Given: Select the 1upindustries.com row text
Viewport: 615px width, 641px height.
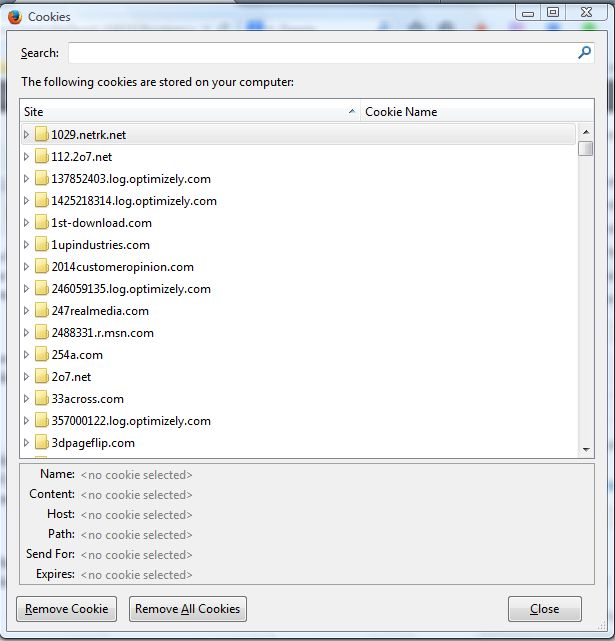Looking at the screenshot, I should click(x=100, y=245).
